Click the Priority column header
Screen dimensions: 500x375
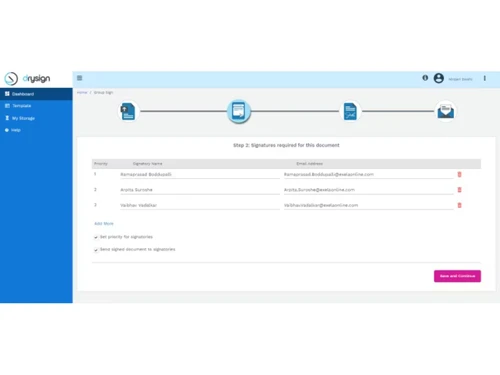click(101, 164)
